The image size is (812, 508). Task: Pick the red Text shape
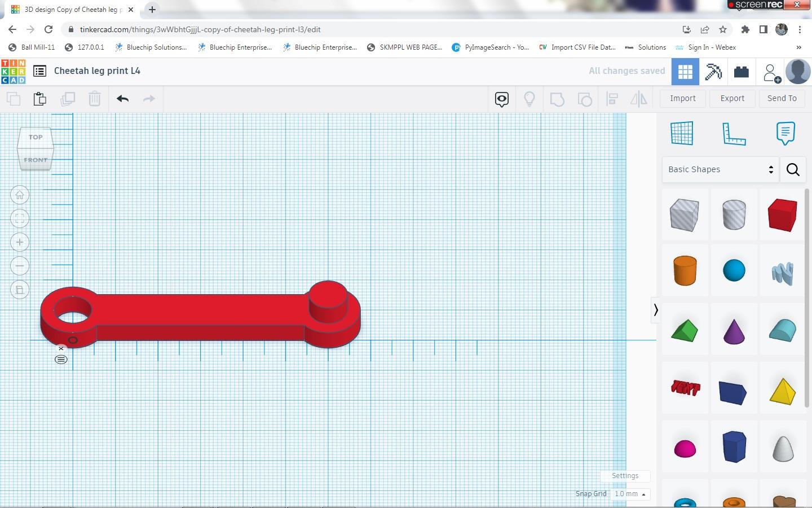coord(685,388)
